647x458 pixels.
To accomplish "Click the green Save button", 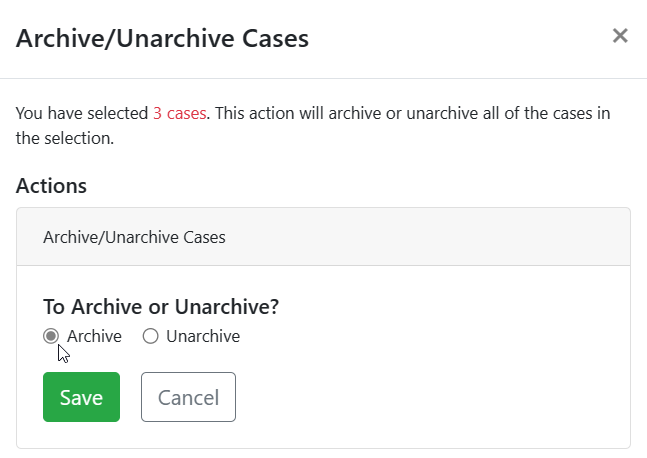I will pos(81,397).
